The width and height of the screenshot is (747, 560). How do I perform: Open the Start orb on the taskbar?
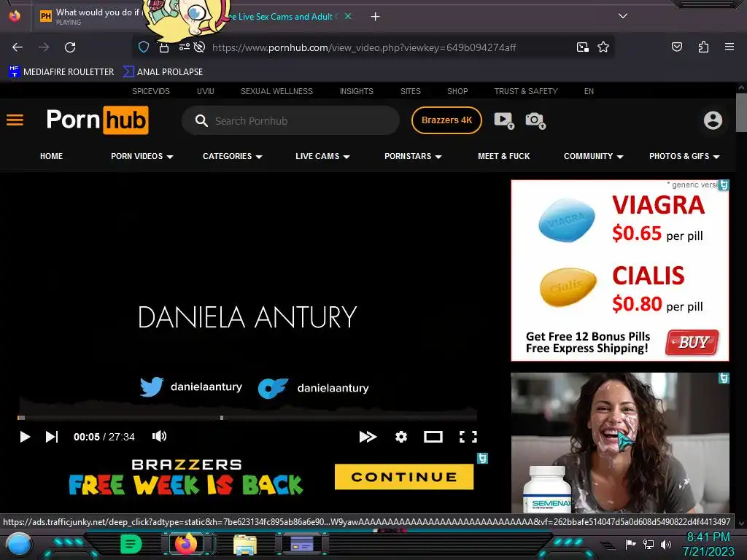pos(19,544)
